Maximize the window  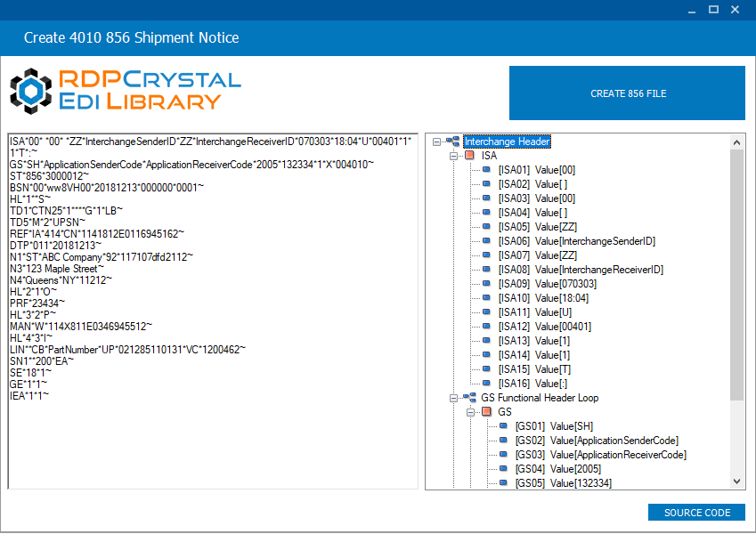pyautogui.click(x=713, y=9)
